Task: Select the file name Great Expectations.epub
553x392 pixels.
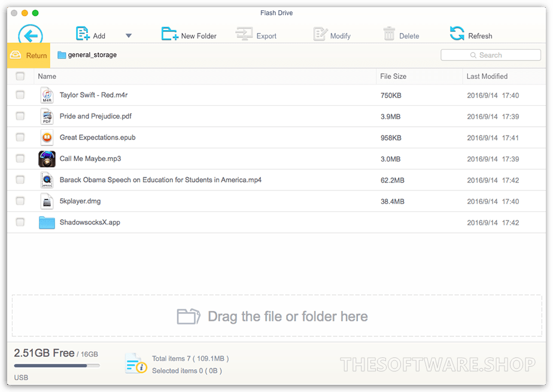Action: tap(98, 138)
